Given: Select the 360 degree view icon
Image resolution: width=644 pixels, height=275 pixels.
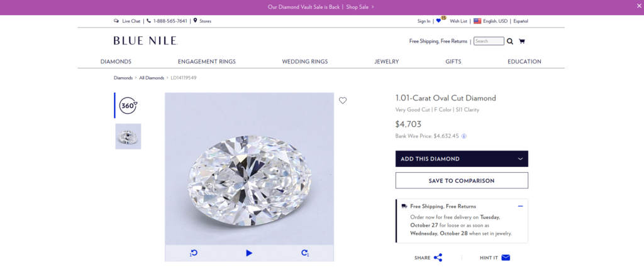Looking at the screenshot, I should pos(128,105).
